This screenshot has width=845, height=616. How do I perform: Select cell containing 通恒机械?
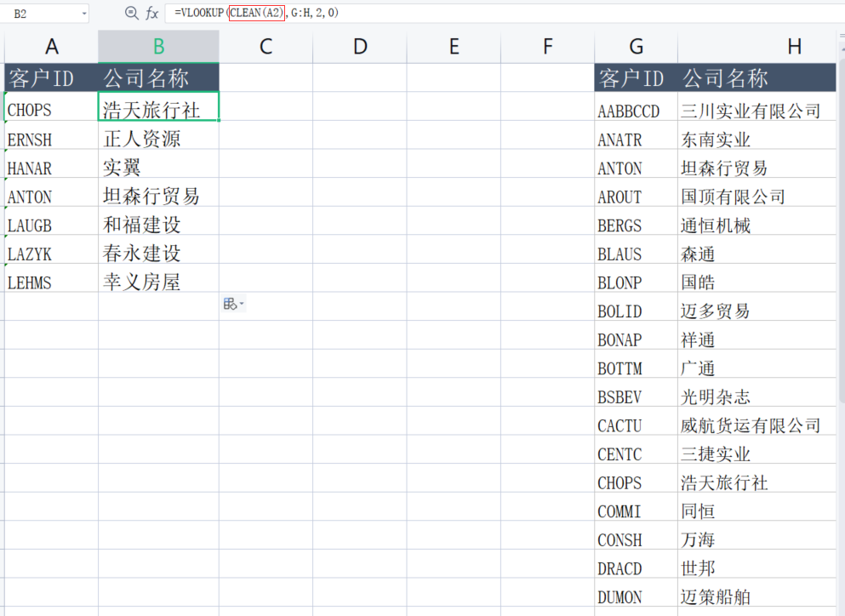pos(757,220)
